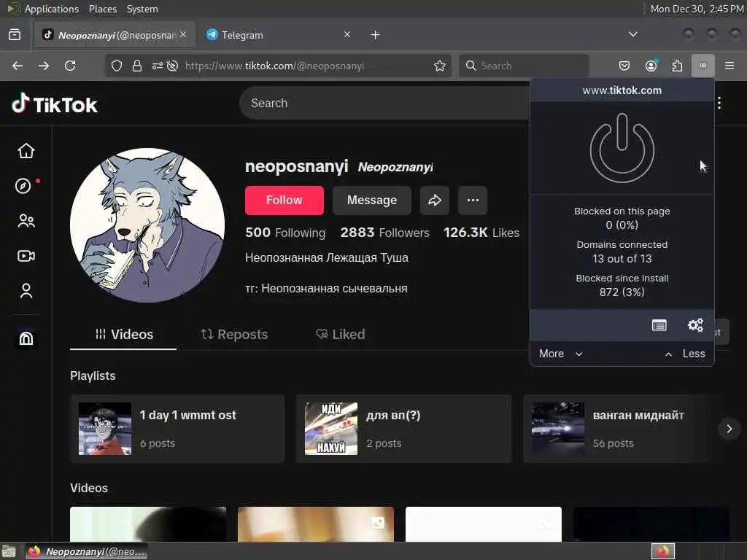The image size is (747, 560).
Task: Open the Firefox View icon beside tabs
Action: [15, 34]
